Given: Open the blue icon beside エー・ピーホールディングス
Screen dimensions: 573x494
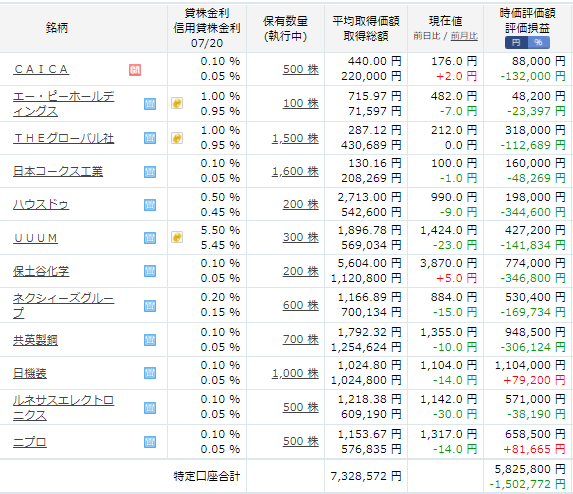Looking at the screenshot, I should click(x=150, y=104).
